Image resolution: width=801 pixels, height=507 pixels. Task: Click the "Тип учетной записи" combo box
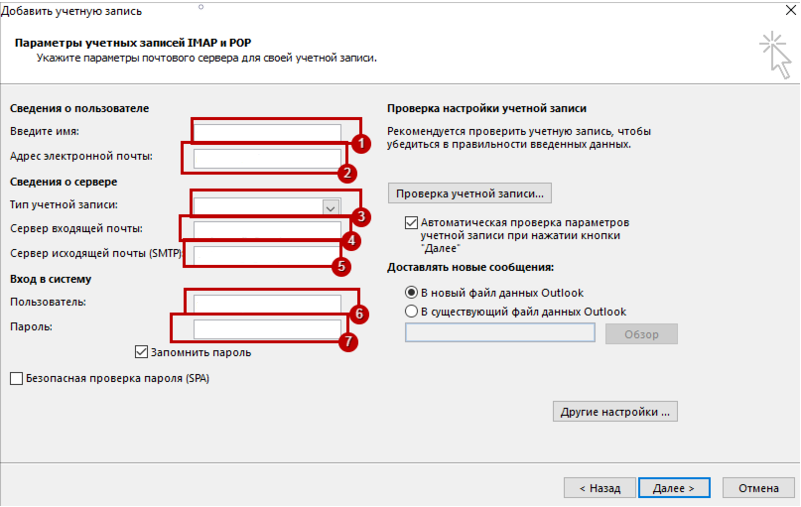click(x=267, y=206)
